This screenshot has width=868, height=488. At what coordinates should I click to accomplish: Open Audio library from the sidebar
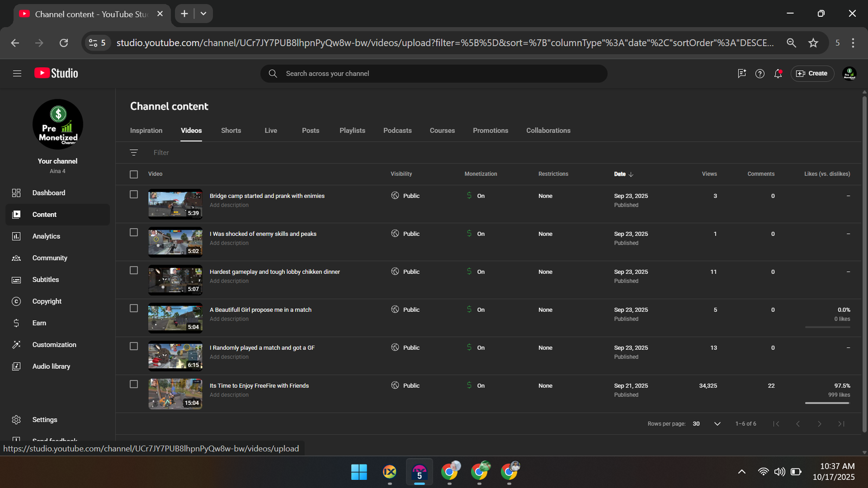click(x=51, y=367)
